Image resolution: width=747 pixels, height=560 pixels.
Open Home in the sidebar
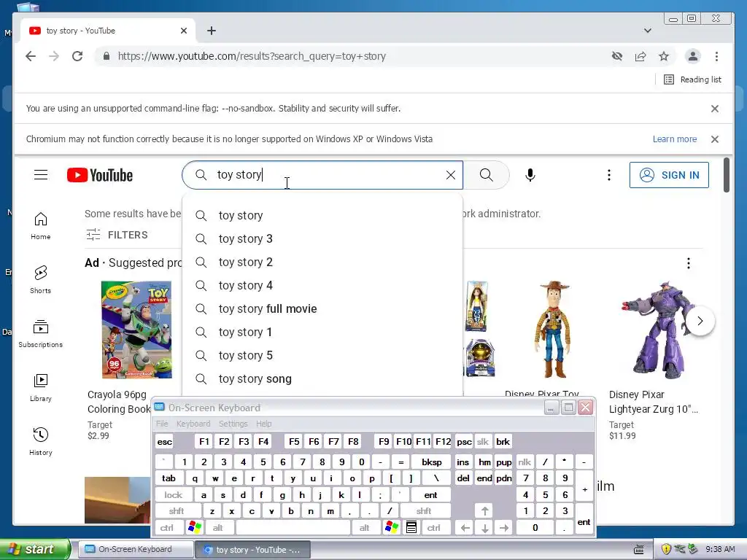tap(41, 226)
